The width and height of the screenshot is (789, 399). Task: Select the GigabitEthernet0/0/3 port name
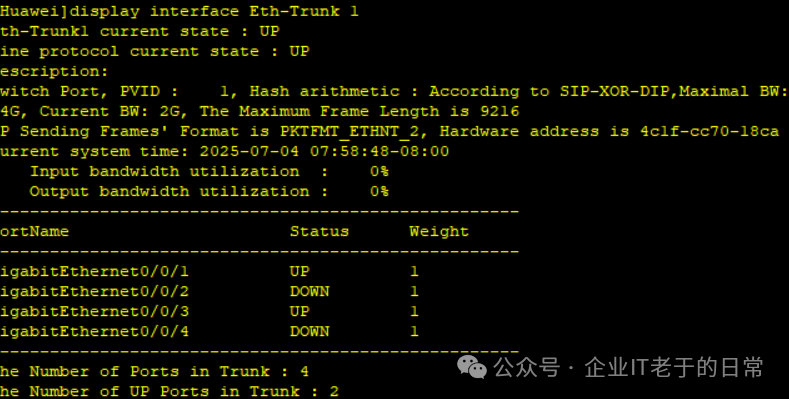(x=94, y=311)
